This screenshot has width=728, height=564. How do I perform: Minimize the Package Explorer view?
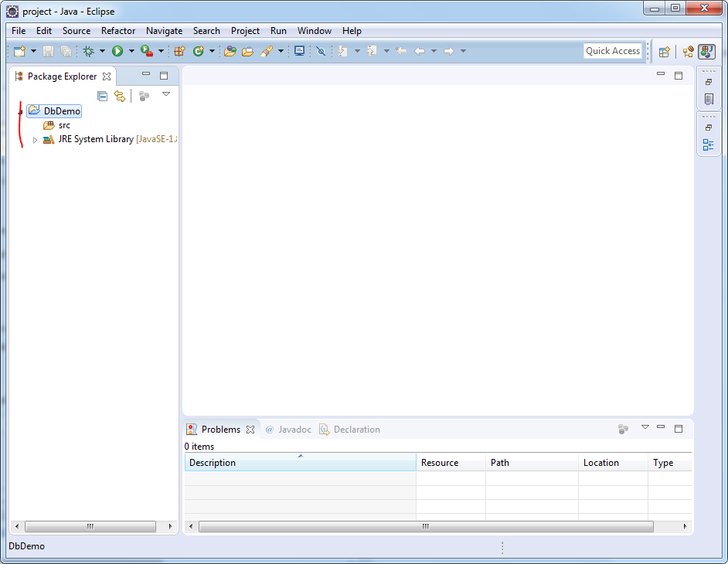tap(146, 74)
